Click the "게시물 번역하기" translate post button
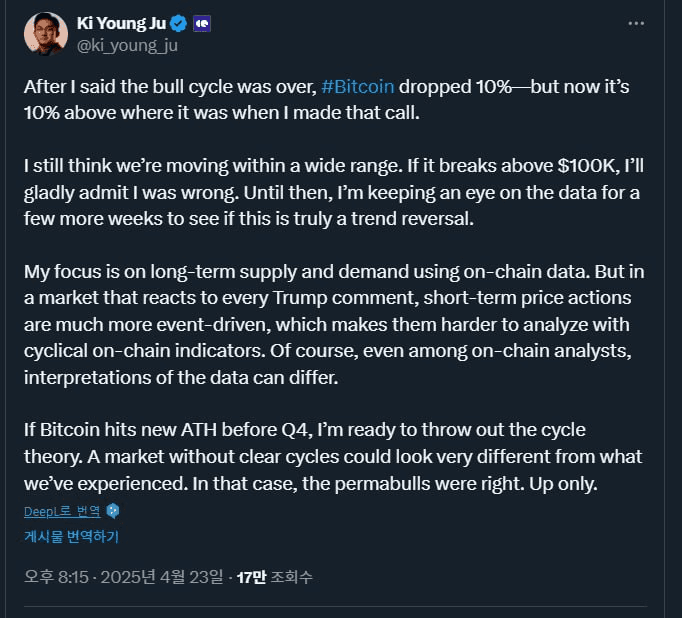This screenshot has width=682, height=618. click(71, 536)
